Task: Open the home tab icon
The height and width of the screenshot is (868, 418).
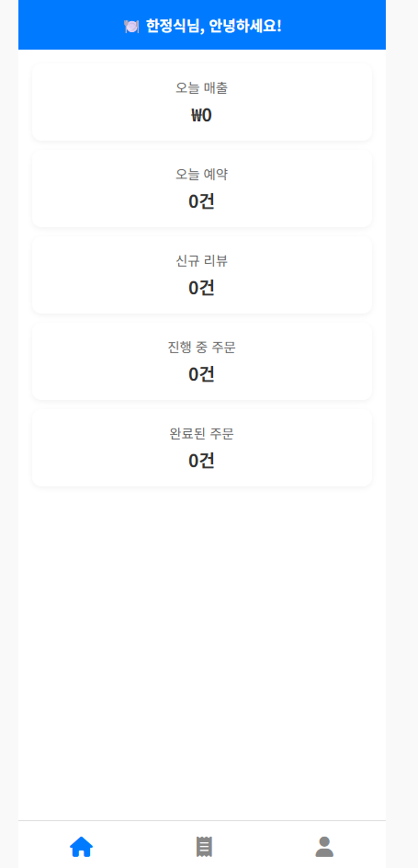Action: (81, 847)
